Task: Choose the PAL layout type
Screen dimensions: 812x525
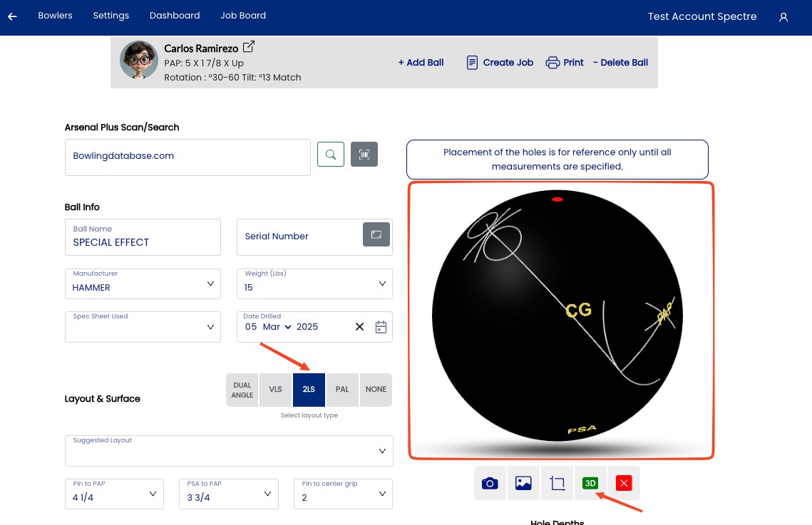Action: [342, 390]
